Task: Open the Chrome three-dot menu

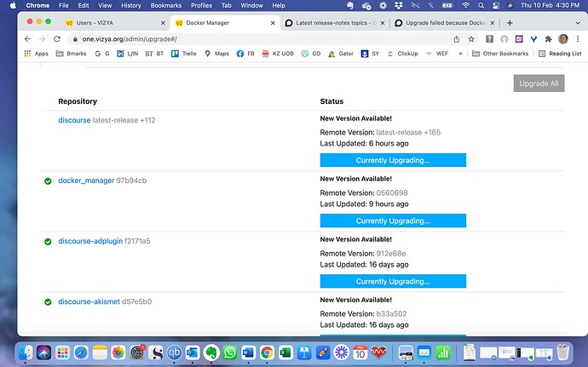Action: coord(578,39)
